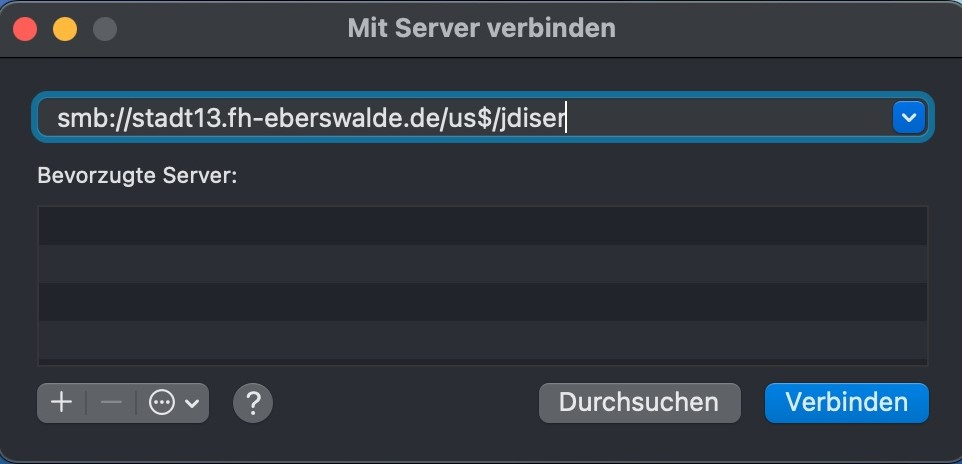
Task: Click the 'Mit Server verbinden' title bar
Action: point(482,28)
